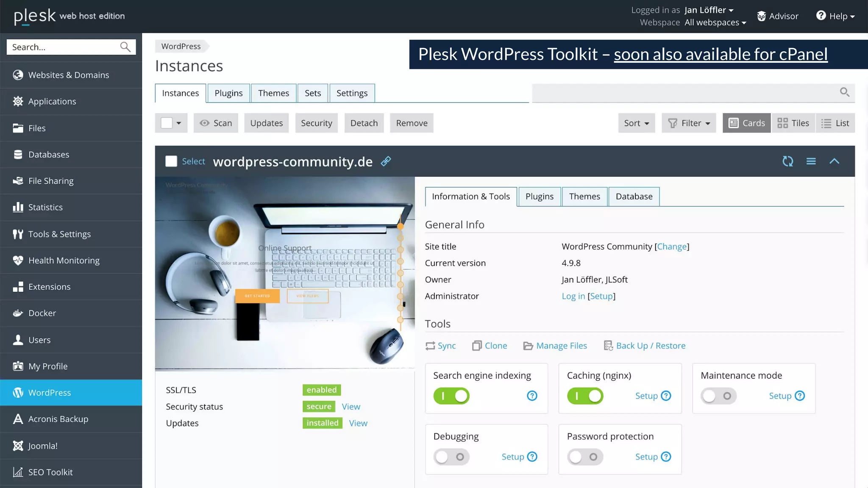Screen dimensions: 868x488
Task: Open the Advisor owl icon
Action: 762,16
